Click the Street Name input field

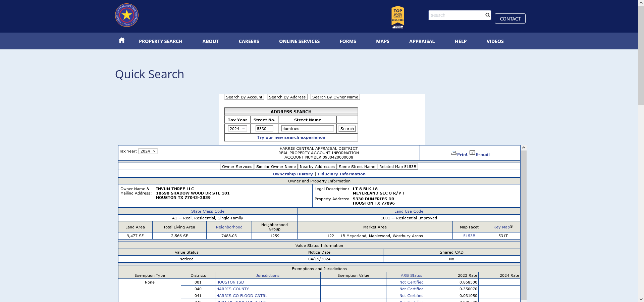(308, 129)
